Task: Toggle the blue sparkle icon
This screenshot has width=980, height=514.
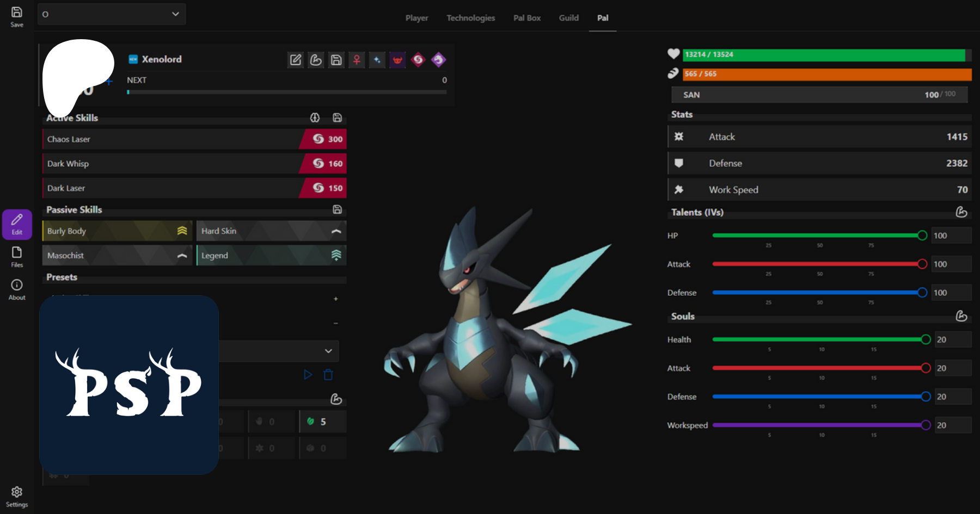Action: (x=377, y=60)
